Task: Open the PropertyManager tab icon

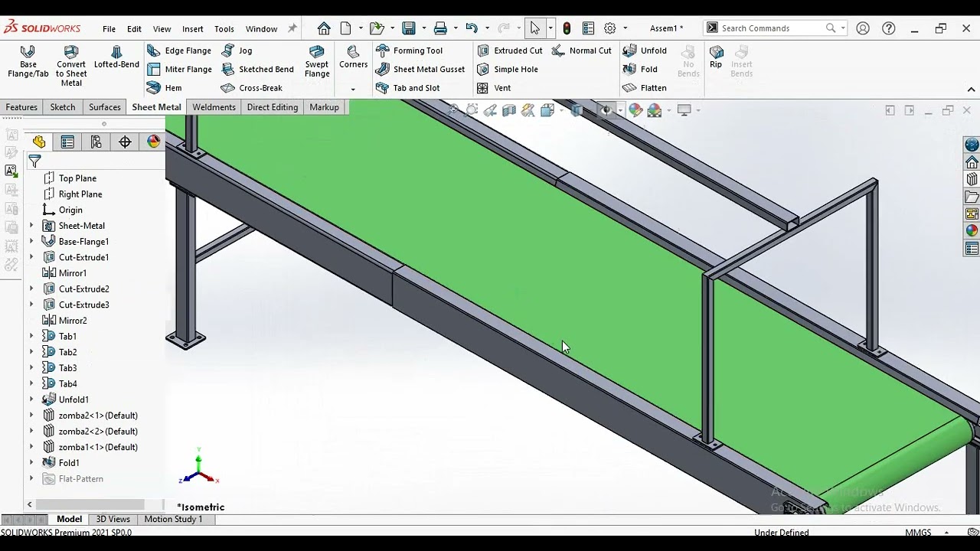Action: (67, 142)
